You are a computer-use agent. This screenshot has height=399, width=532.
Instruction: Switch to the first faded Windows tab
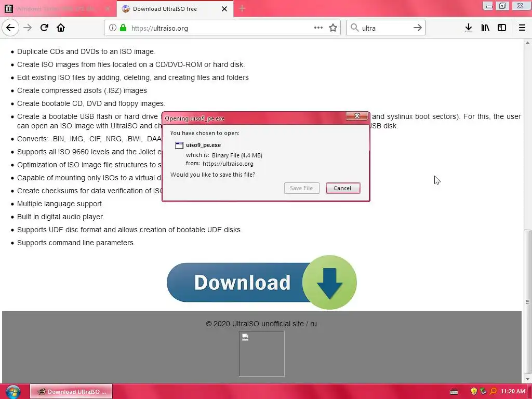pyautogui.click(x=58, y=9)
